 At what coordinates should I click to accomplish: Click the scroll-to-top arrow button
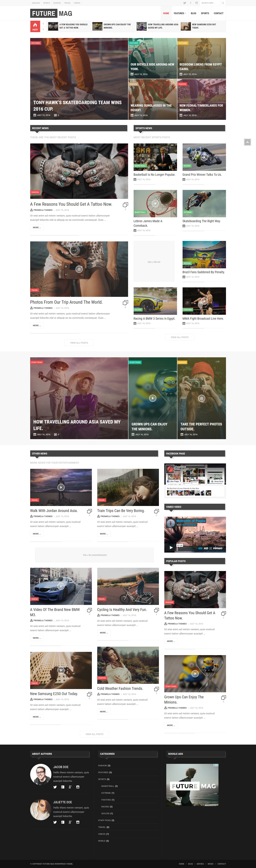[x=247, y=142]
